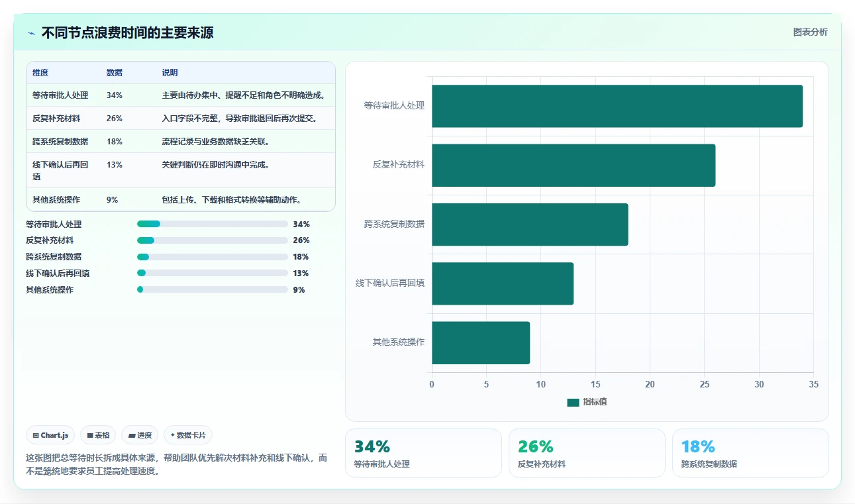855x504 pixels.
Task: Click the 说明 column header
Action: pyautogui.click(x=170, y=73)
